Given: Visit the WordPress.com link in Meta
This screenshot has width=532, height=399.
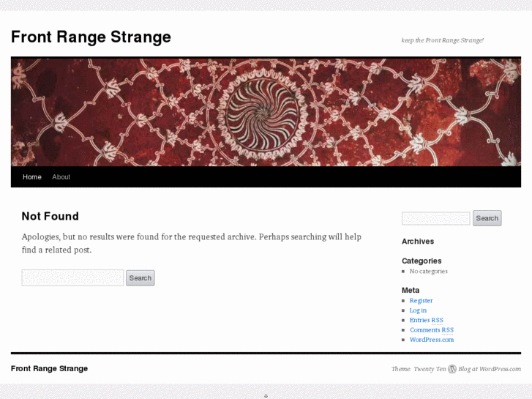Looking at the screenshot, I should point(431,340).
